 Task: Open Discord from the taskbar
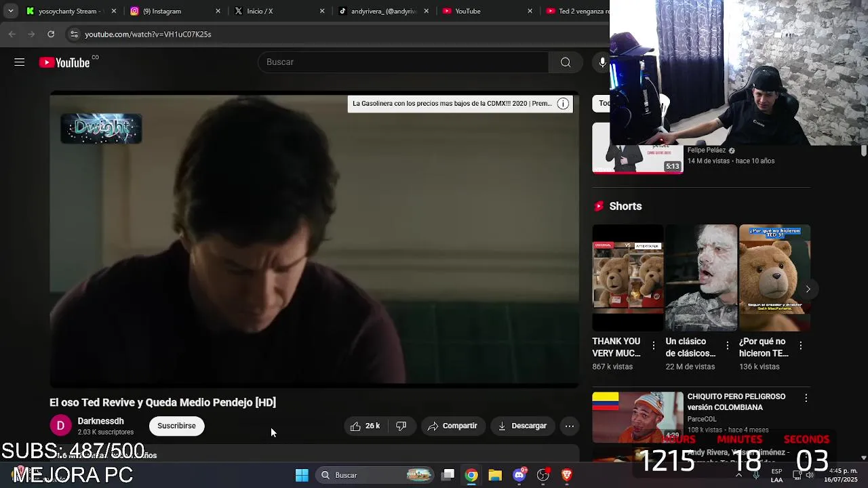[x=519, y=475]
